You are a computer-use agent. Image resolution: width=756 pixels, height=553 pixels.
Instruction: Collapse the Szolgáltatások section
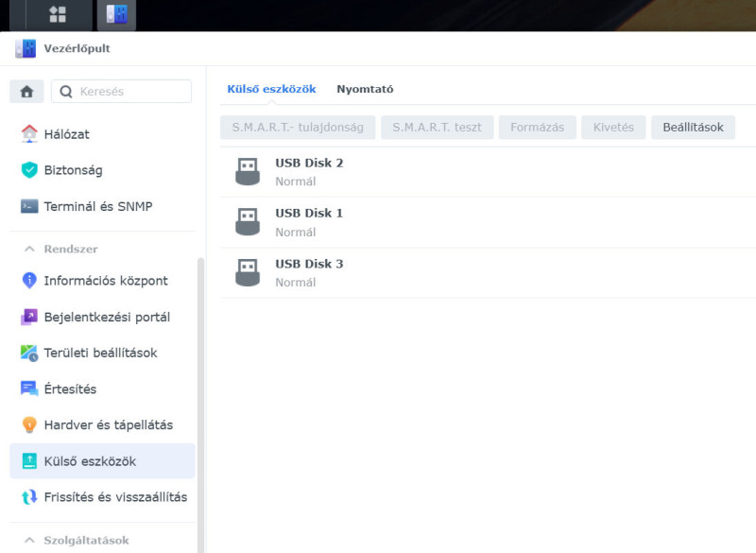pyautogui.click(x=29, y=540)
